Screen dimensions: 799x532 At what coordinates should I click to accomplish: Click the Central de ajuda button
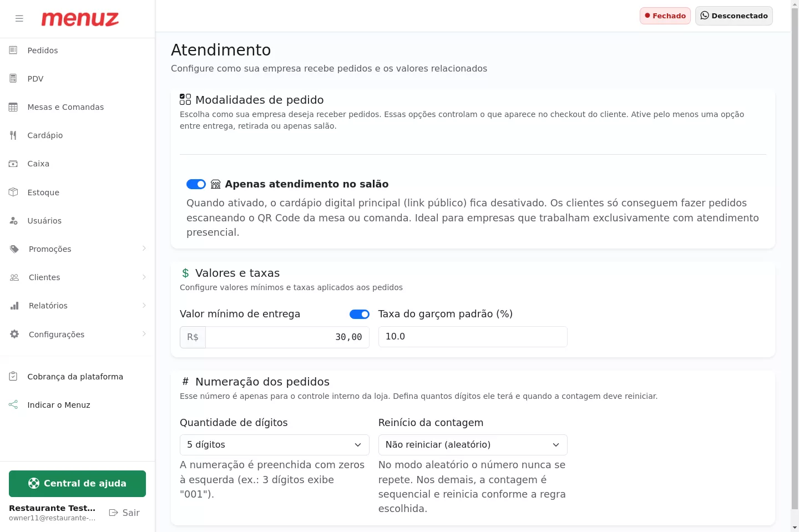point(77,484)
